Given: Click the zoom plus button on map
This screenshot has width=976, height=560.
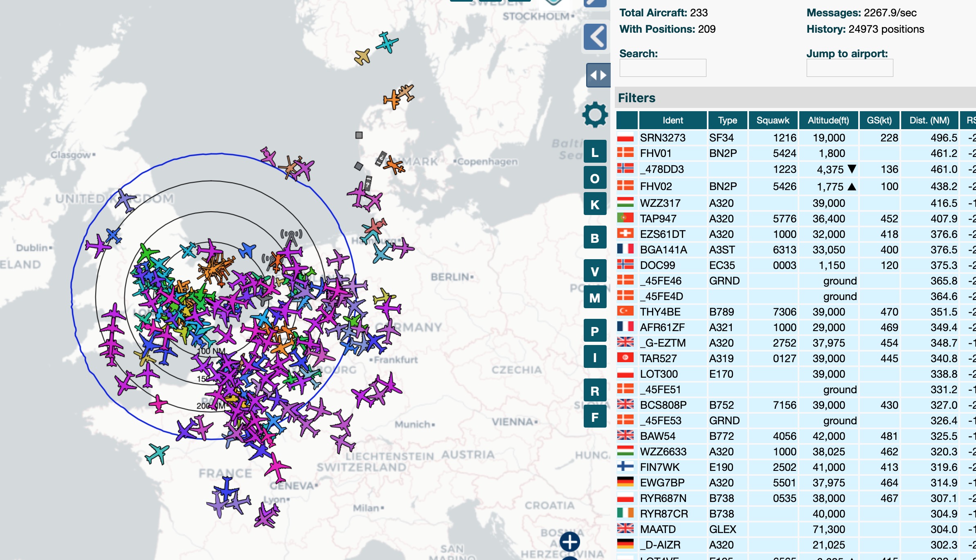Looking at the screenshot, I should pyautogui.click(x=569, y=542).
